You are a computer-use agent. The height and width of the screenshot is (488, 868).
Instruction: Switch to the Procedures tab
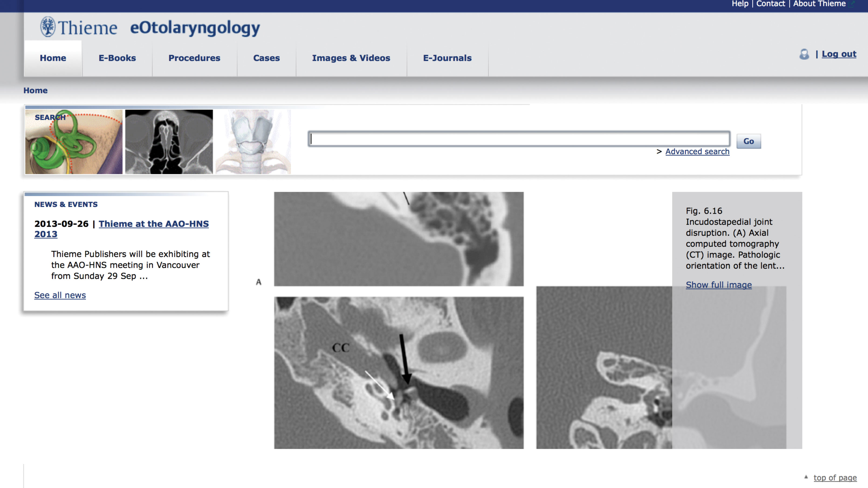[x=194, y=58]
